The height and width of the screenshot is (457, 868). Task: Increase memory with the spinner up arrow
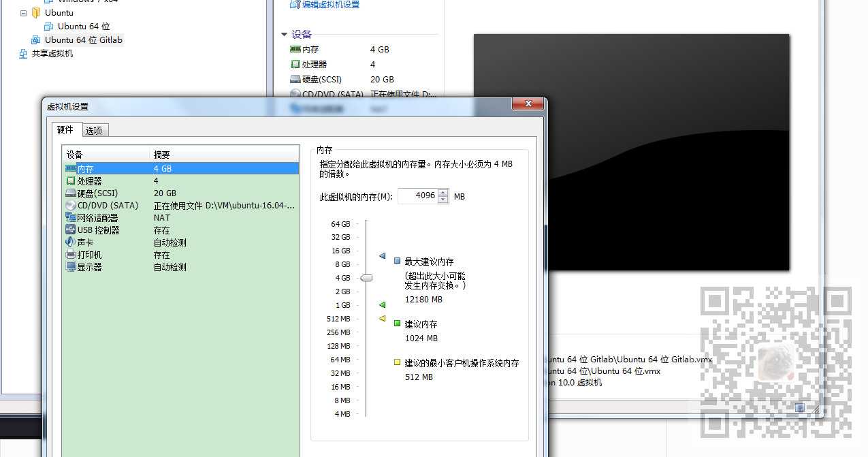click(443, 193)
